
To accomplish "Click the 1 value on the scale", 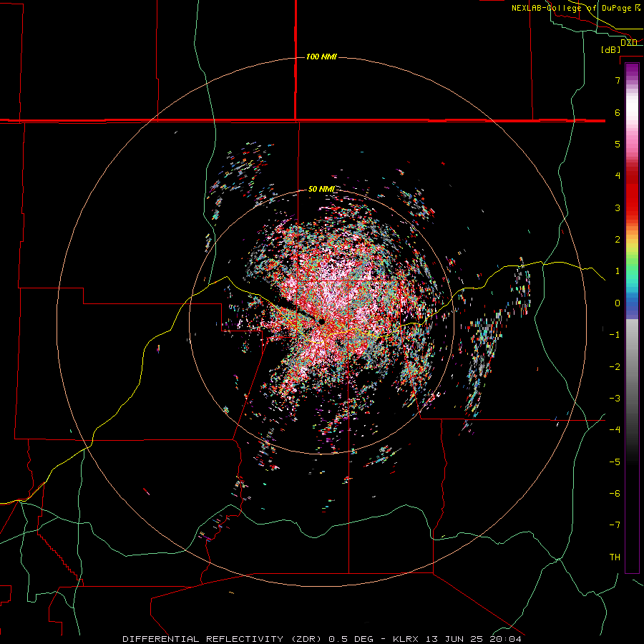I will [x=618, y=271].
